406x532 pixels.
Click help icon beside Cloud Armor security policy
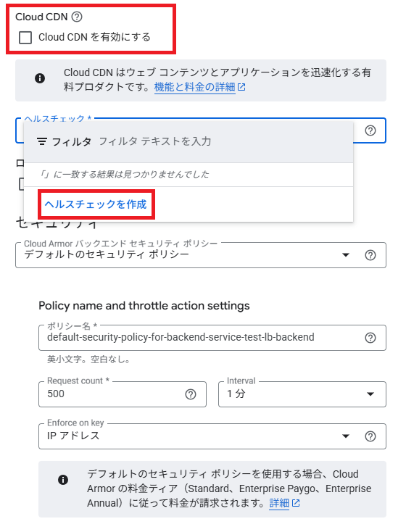point(370,255)
